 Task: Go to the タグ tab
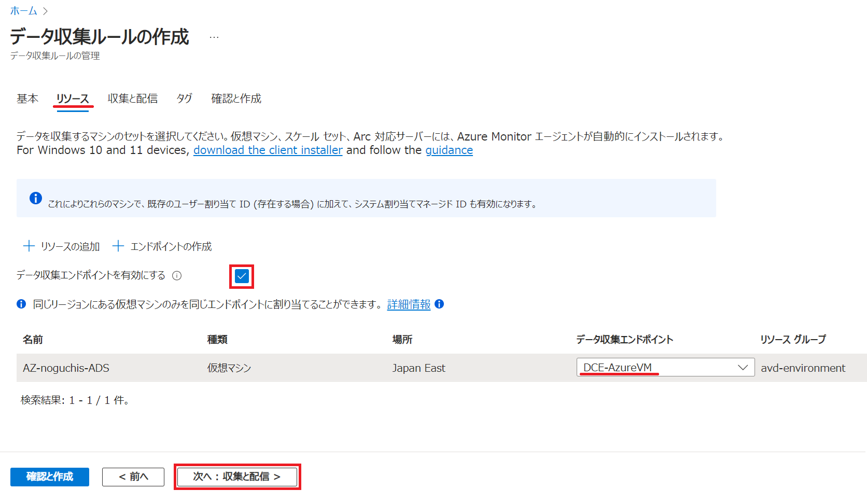pos(185,99)
